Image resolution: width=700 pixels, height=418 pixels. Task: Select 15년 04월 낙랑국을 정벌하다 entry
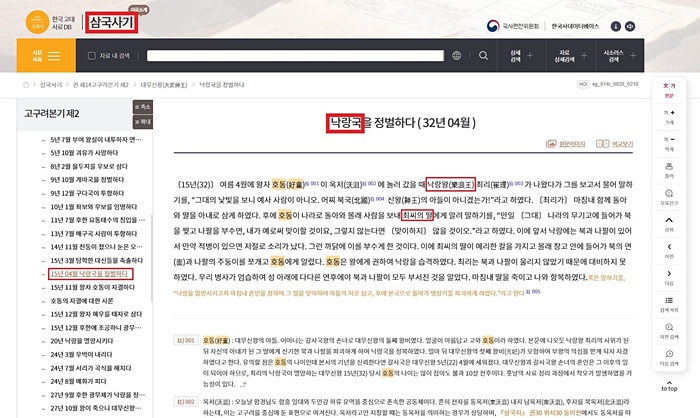point(89,274)
